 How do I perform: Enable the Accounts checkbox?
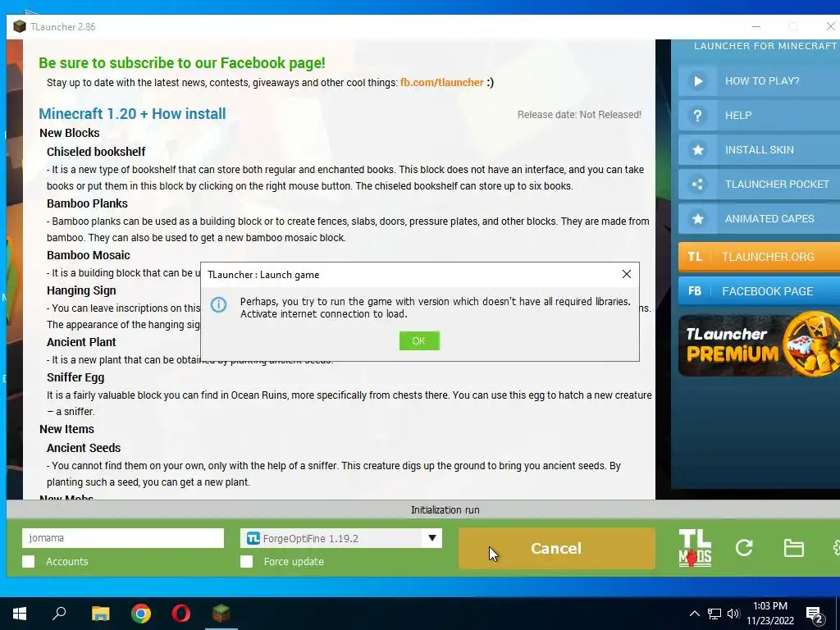29,561
